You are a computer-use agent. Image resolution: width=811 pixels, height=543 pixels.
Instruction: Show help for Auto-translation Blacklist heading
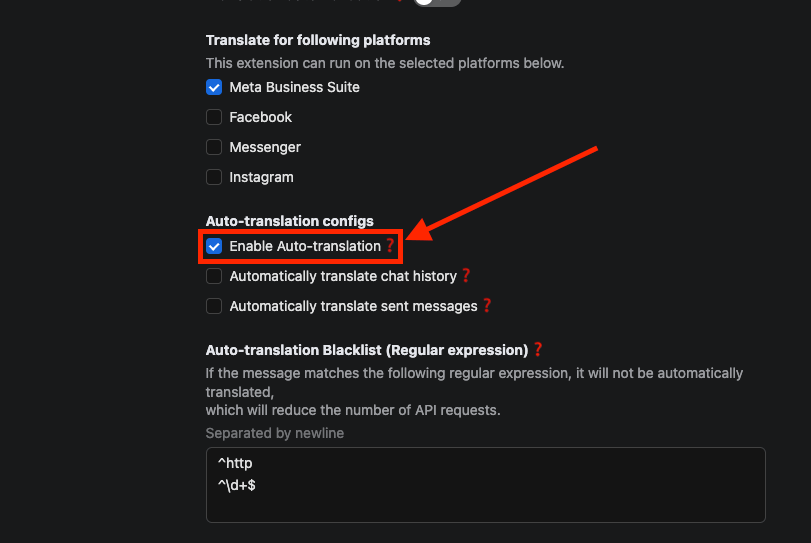(x=537, y=350)
